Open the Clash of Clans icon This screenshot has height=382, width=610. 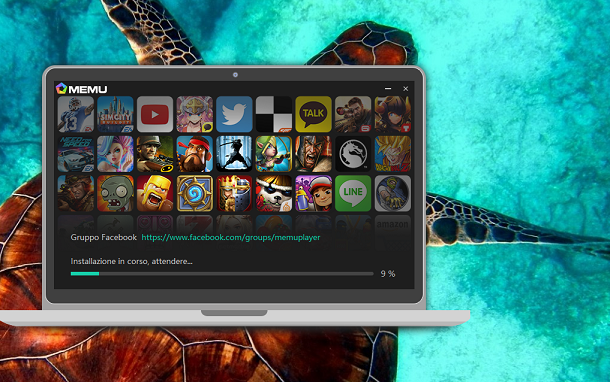coord(155,193)
